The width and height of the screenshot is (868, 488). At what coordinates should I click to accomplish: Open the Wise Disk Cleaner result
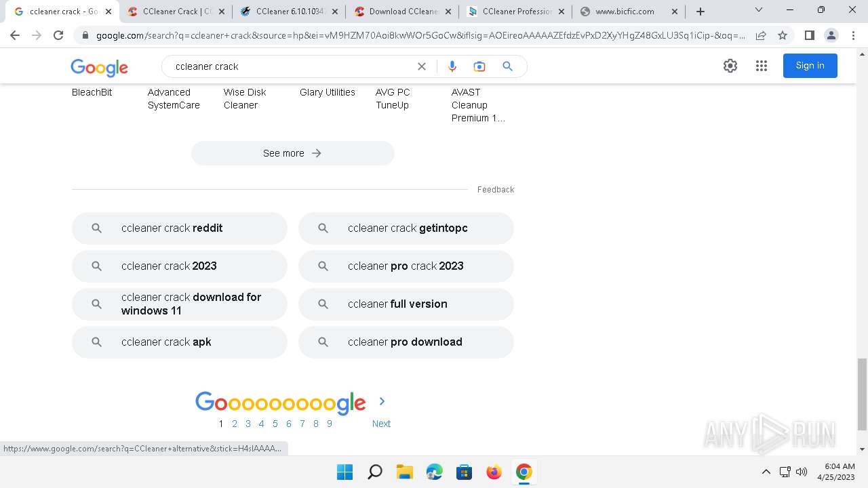(245, 99)
